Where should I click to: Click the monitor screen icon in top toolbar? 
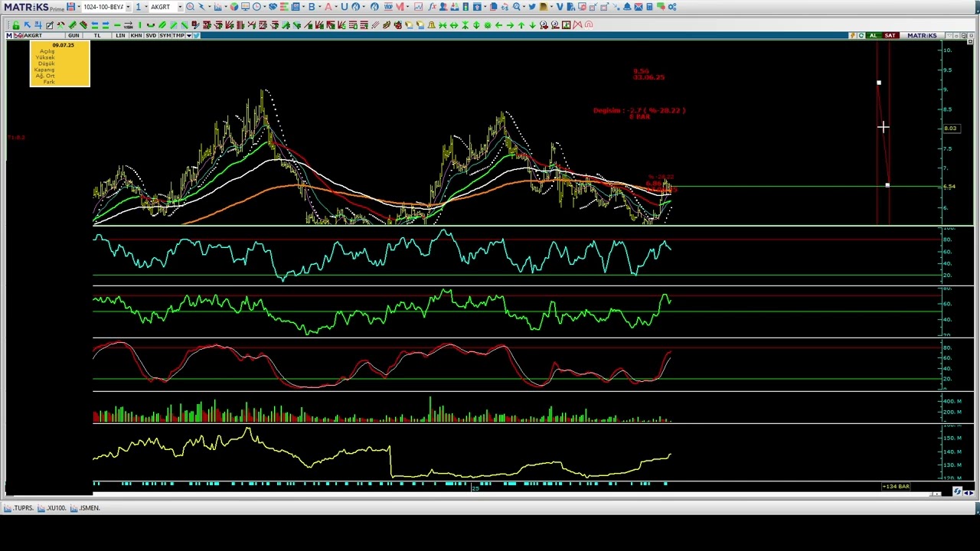[x=245, y=7]
